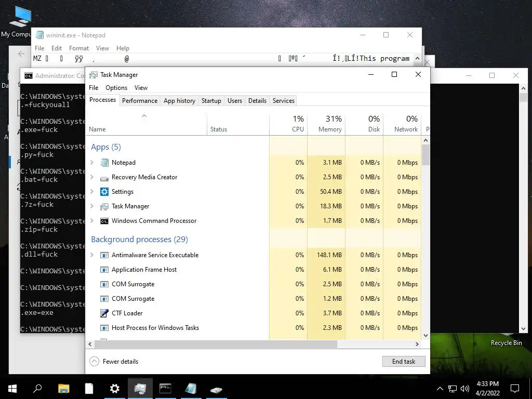
Task: Open the Help menu in Notepad
Action: 123,48
